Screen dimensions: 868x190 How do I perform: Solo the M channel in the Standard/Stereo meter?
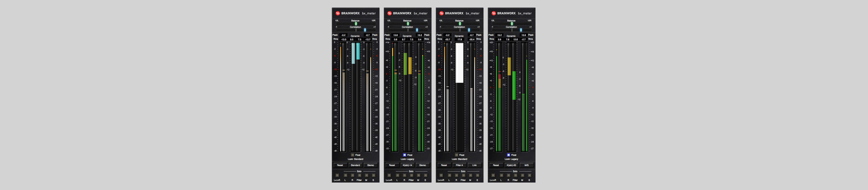[367, 175]
